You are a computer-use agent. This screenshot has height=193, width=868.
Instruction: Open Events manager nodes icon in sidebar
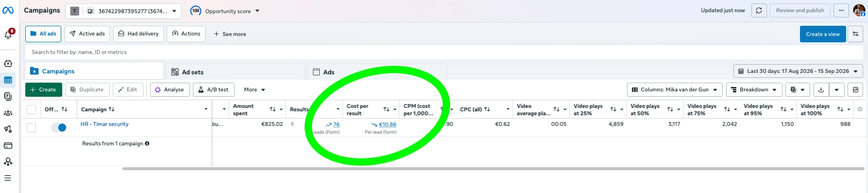click(x=8, y=161)
